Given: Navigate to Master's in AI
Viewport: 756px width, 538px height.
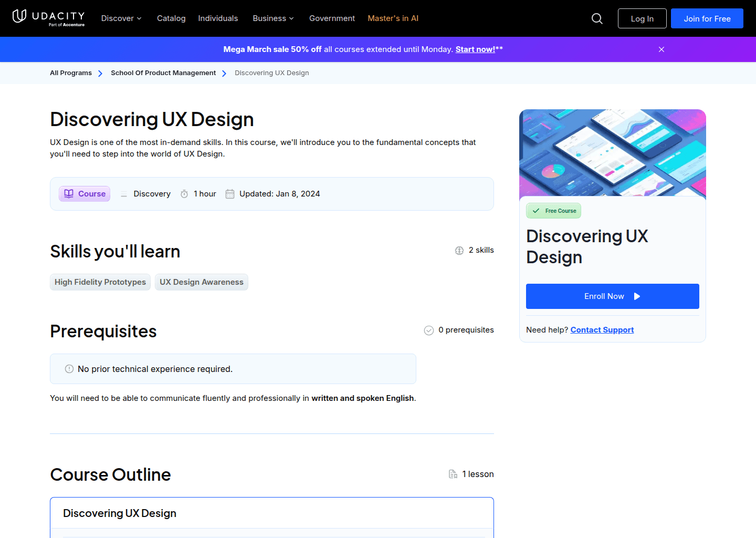Looking at the screenshot, I should pyautogui.click(x=393, y=18).
